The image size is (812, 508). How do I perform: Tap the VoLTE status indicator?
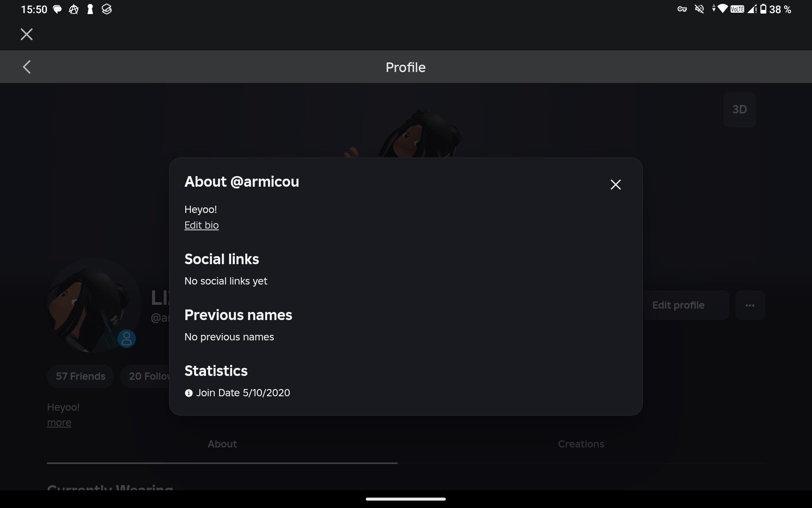737,9
